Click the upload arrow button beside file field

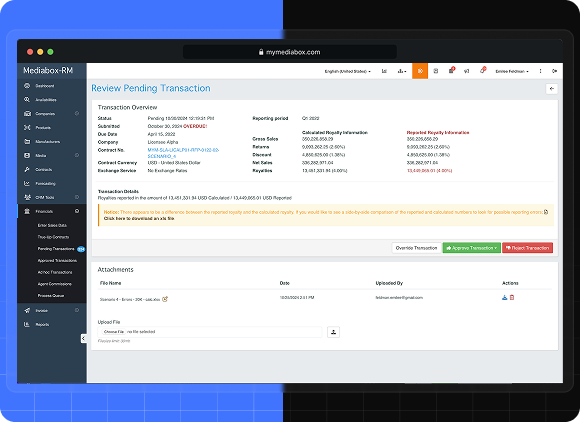pos(333,332)
